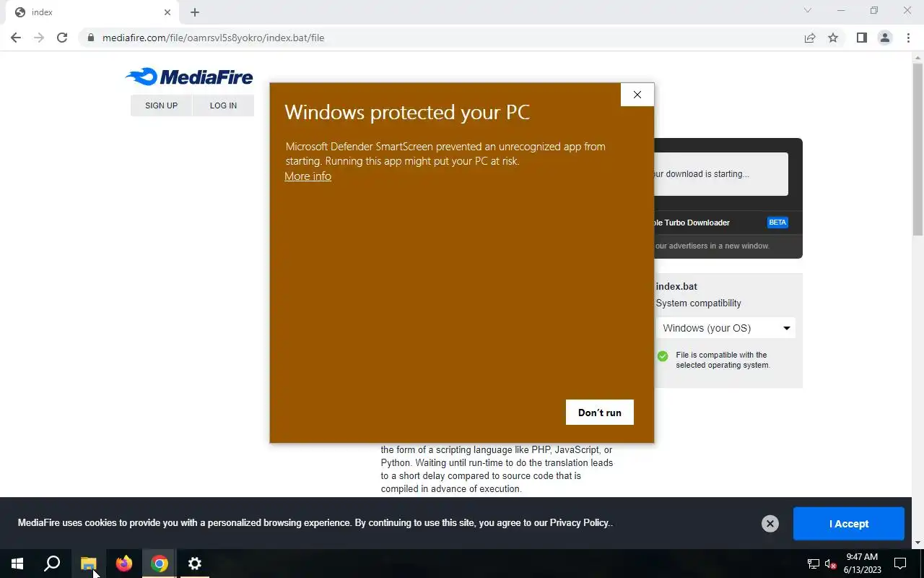924x578 pixels.
Task: Click the page vertical scrollbar thumb
Action: pyautogui.click(x=918, y=148)
